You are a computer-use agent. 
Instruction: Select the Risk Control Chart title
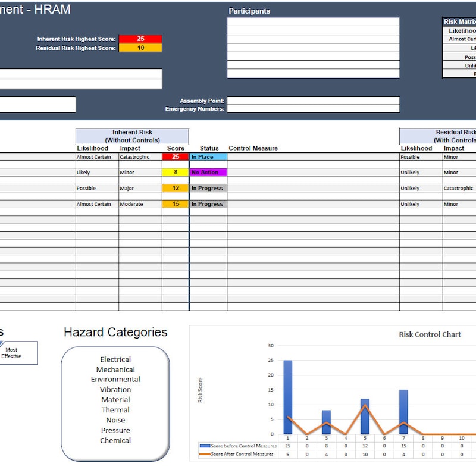[x=428, y=334]
